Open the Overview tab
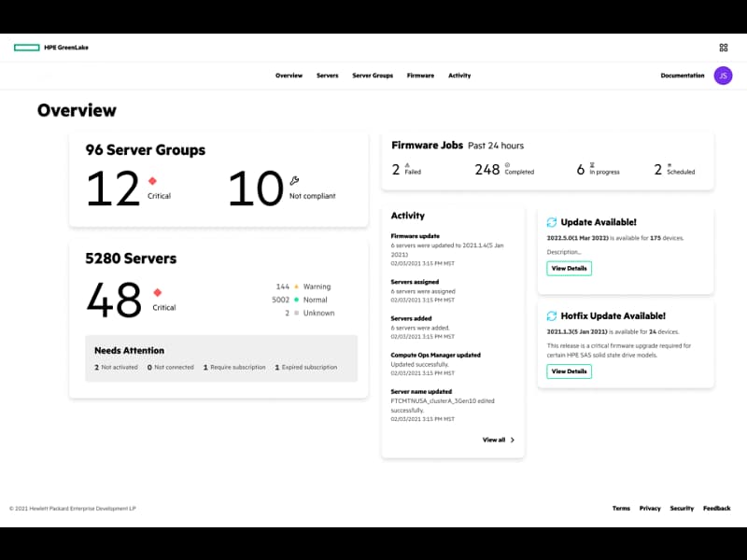The width and height of the screenshot is (747, 560). (289, 76)
